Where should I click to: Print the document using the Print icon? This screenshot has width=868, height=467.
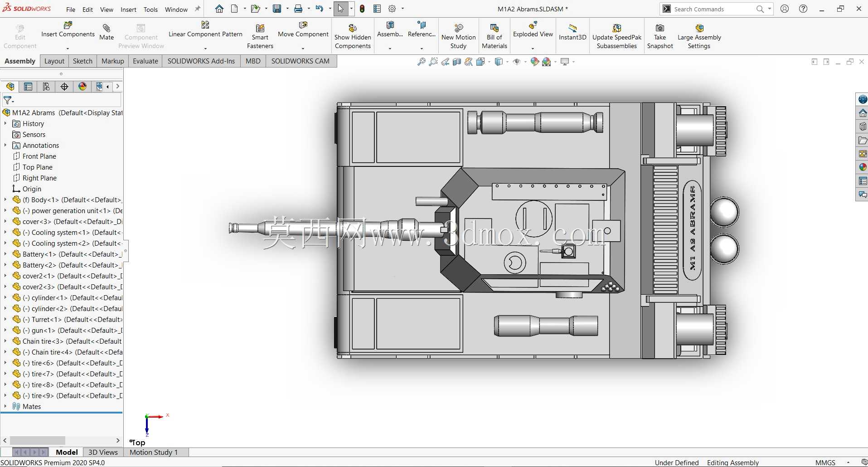coord(298,9)
